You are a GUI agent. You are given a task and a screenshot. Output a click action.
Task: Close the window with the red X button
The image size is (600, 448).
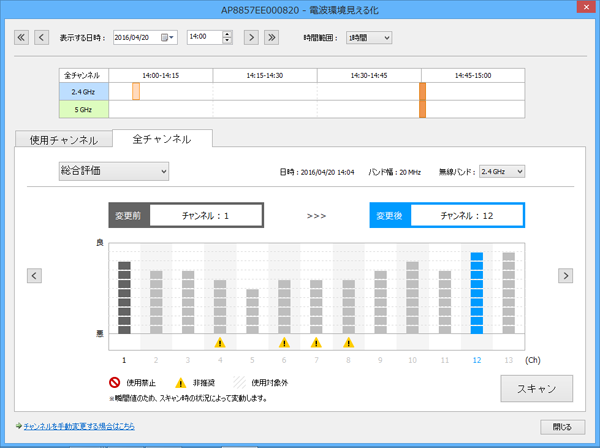[587, 8]
